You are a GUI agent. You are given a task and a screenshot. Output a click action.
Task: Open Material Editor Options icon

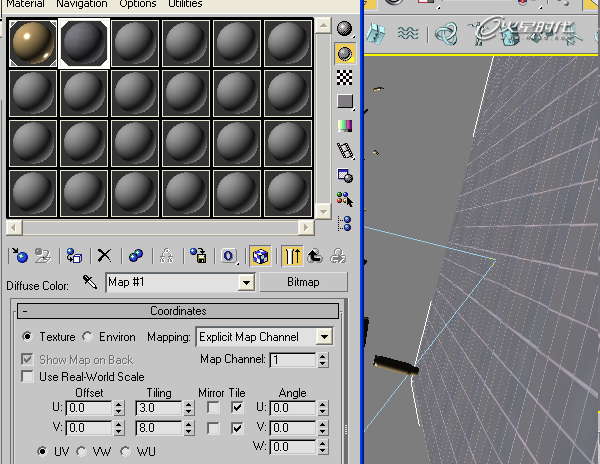coord(345,176)
